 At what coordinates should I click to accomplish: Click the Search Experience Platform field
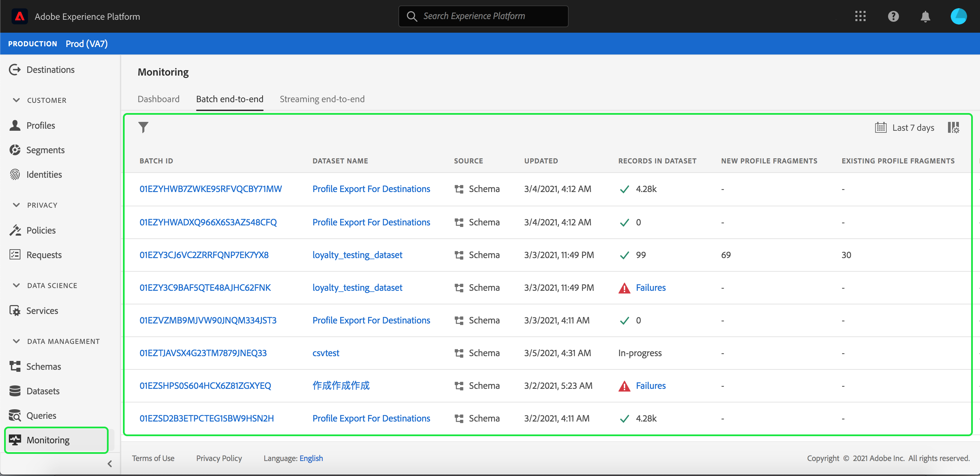(483, 16)
